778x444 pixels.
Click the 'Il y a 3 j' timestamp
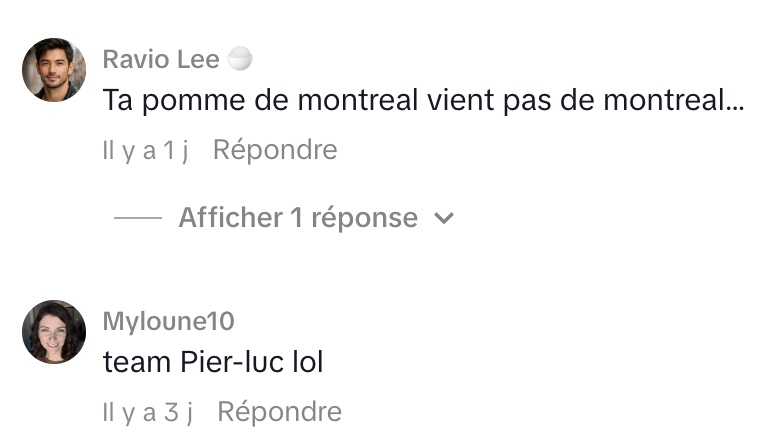coord(147,411)
